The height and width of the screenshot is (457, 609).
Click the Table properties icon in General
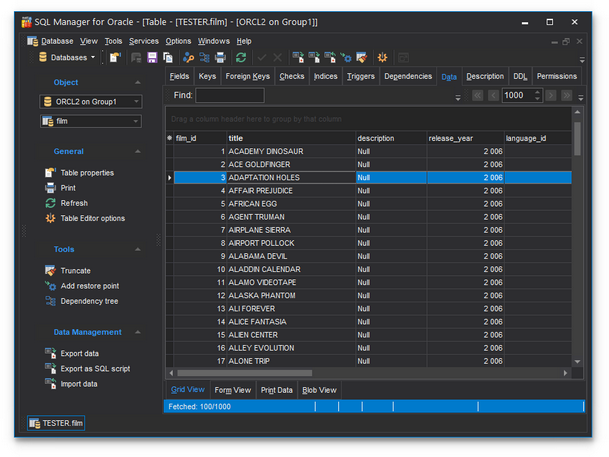pyautogui.click(x=51, y=173)
